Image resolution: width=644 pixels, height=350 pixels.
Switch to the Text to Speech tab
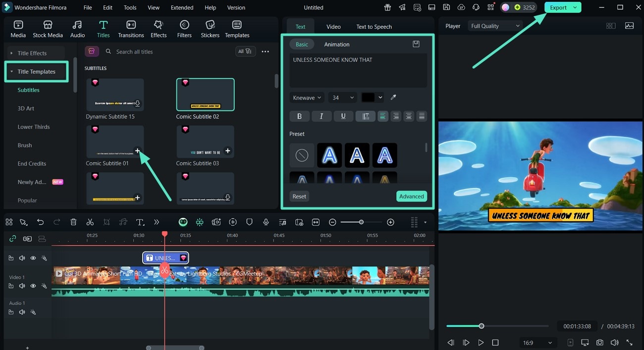374,27
